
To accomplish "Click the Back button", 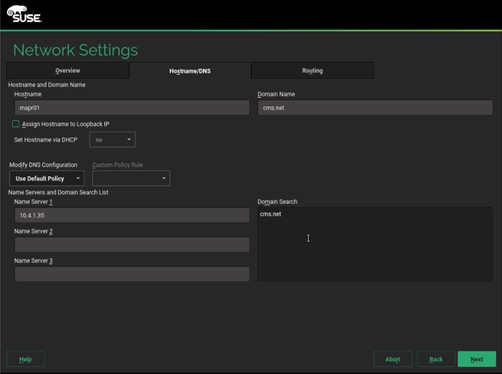I will pos(436,359).
